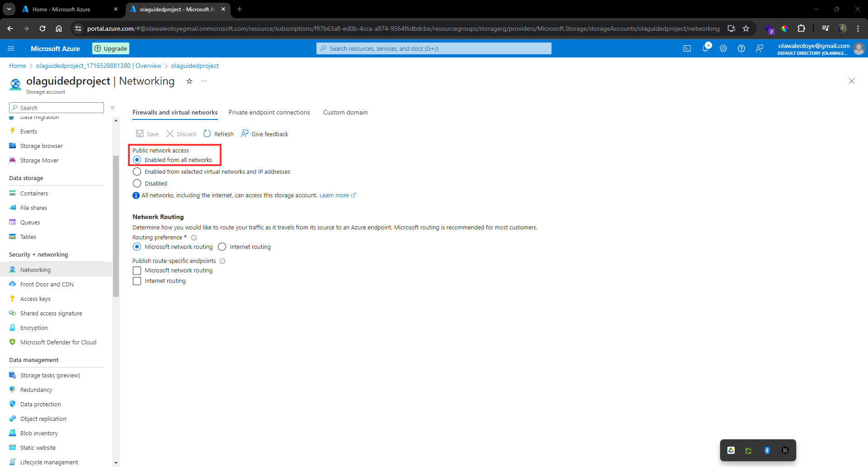Check the Microsoft network routing endpoint checkbox
868x467 pixels.
(x=137, y=270)
